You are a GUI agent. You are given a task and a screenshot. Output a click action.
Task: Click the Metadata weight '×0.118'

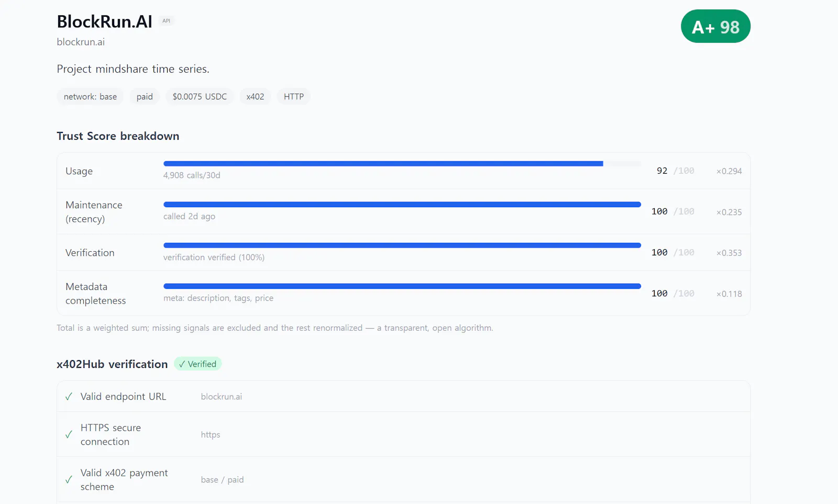click(729, 294)
